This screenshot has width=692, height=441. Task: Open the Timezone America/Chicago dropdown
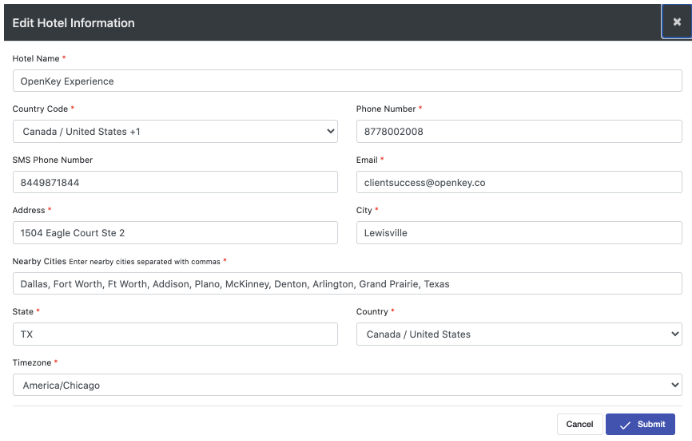347,385
